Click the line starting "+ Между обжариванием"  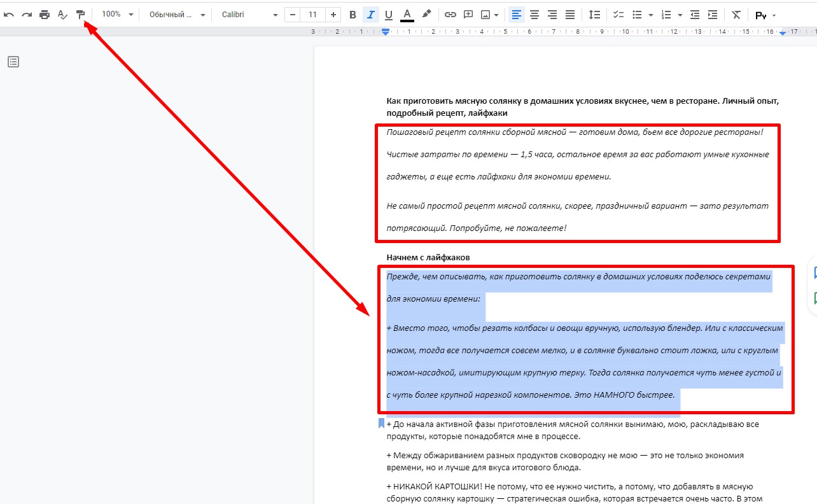pos(565,456)
